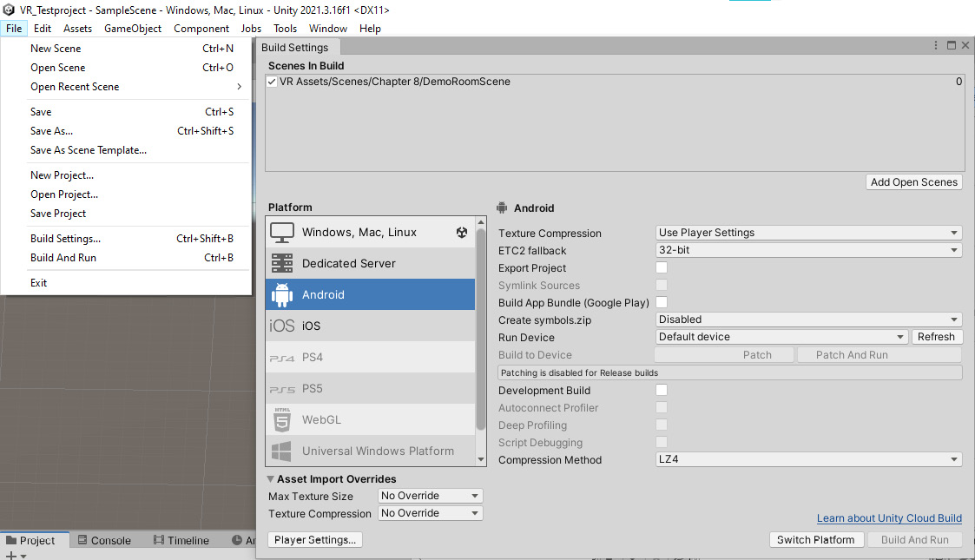Enable Build App Bundle (Google Play) checkbox
975x560 pixels.
coord(662,303)
